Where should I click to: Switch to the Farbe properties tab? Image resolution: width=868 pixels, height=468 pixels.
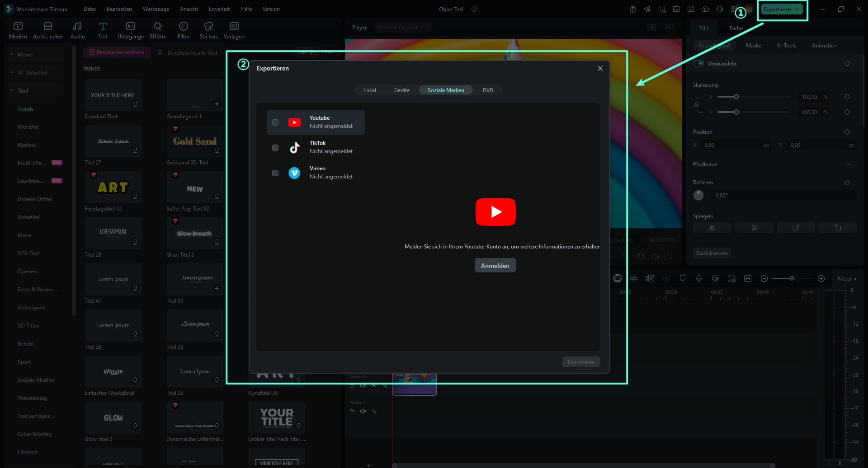coord(736,28)
